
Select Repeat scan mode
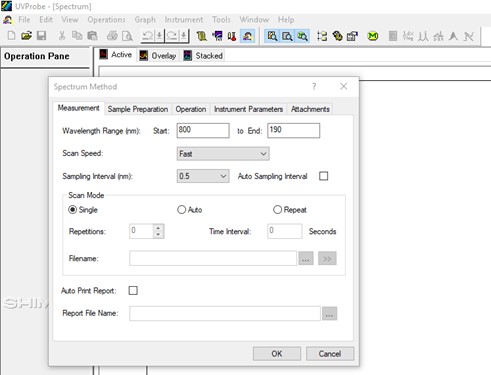[277, 210]
